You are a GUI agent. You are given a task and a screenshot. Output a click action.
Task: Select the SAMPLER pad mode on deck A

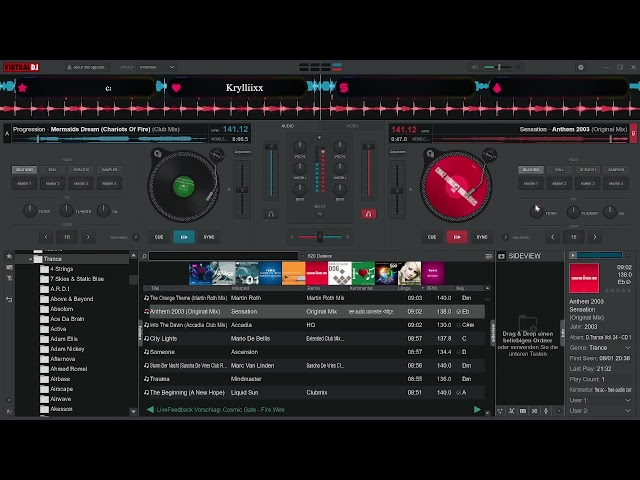109,169
